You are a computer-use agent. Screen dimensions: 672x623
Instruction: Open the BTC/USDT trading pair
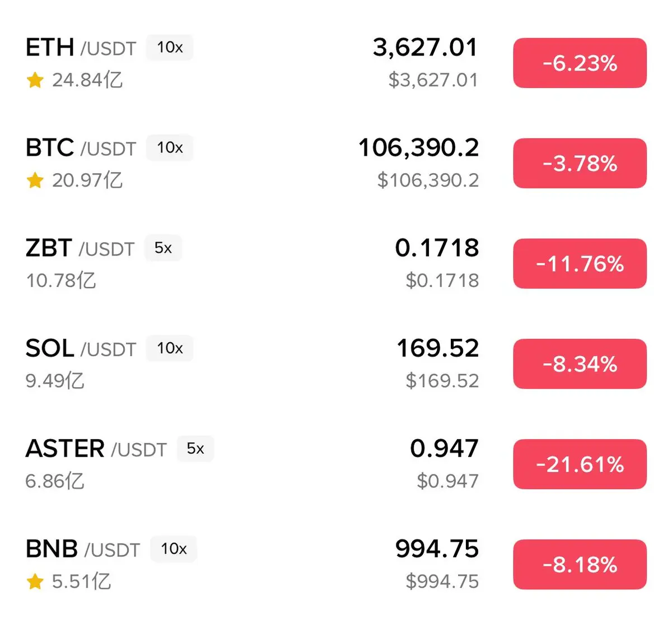coord(80,148)
